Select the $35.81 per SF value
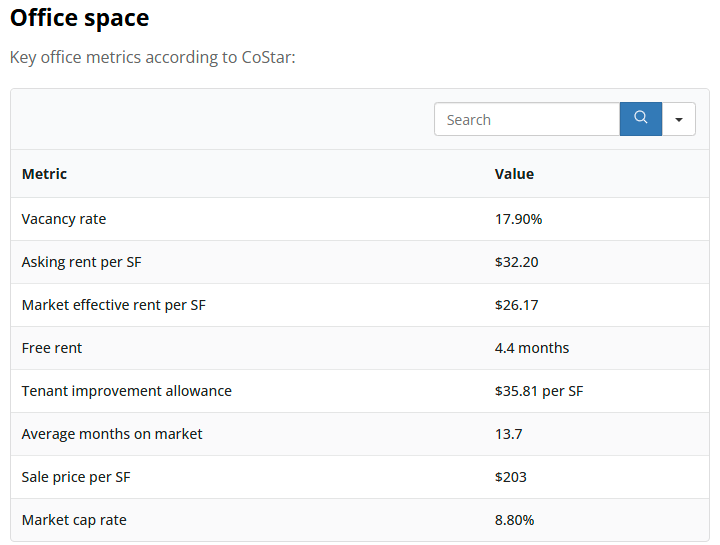Viewport: 720px width, 545px height. coord(539,391)
